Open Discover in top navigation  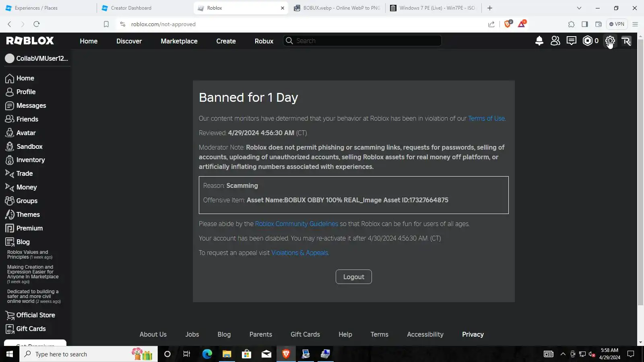tap(129, 41)
